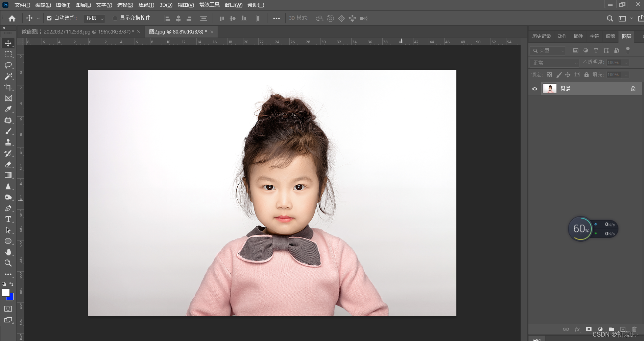Select the Gradient tool

pyautogui.click(x=8, y=175)
